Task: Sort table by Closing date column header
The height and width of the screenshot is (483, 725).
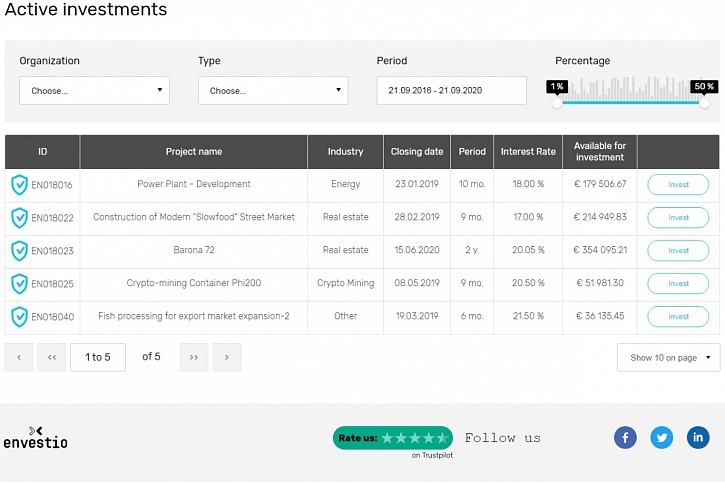Action: [416, 152]
